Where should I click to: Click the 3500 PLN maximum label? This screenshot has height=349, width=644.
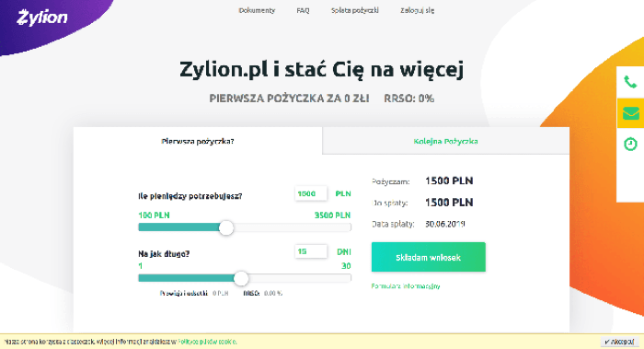point(332,215)
